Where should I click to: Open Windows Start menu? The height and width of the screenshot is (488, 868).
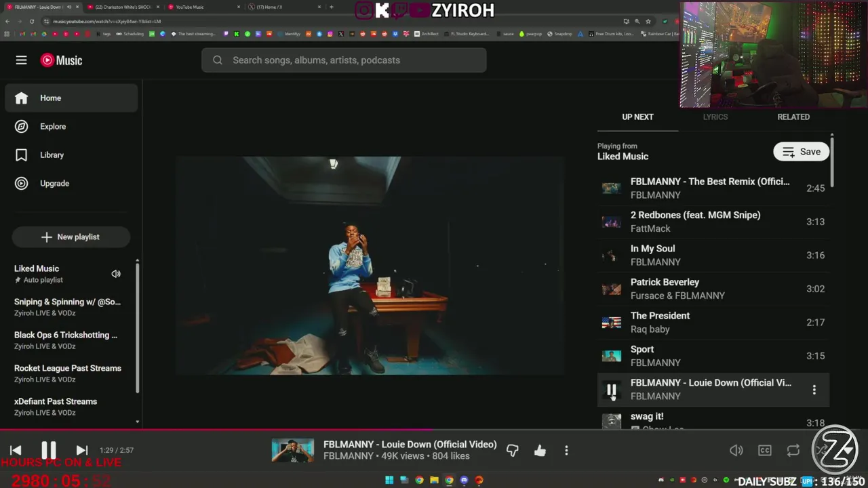pyautogui.click(x=389, y=481)
